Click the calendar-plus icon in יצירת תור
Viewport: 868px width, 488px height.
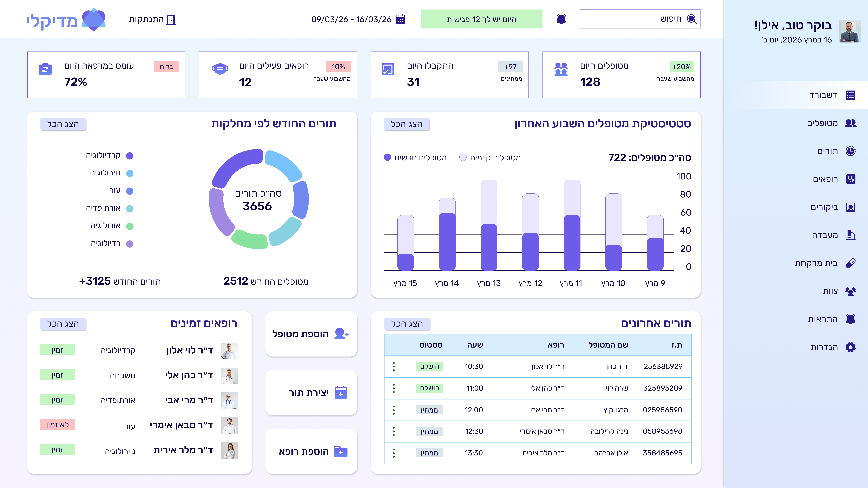tap(341, 392)
